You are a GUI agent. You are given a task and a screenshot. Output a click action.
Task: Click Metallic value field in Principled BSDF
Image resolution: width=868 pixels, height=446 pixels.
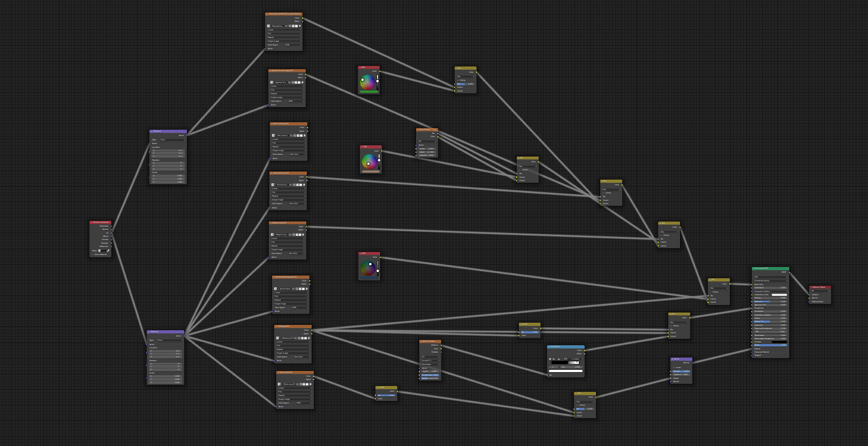[x=771, y=298]
